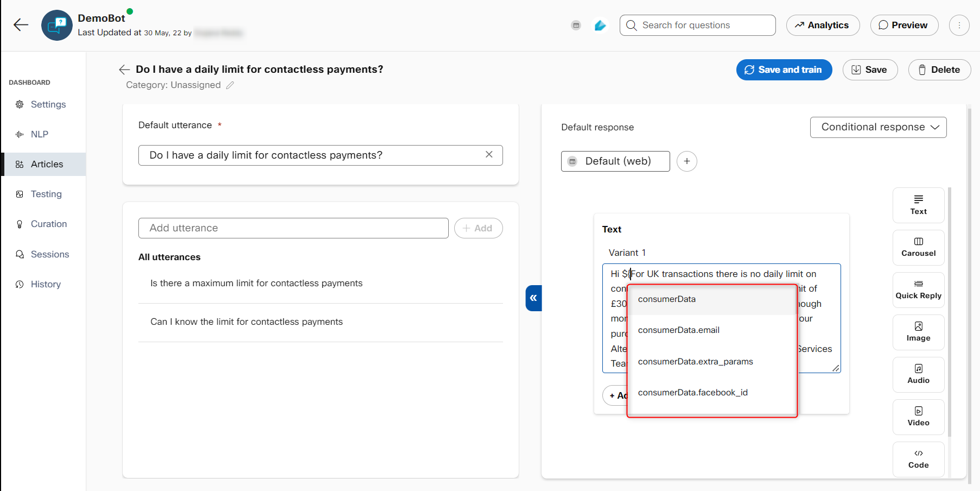Add a new channel with plus button
Screen dimensions: 980x491
point(687,161)
